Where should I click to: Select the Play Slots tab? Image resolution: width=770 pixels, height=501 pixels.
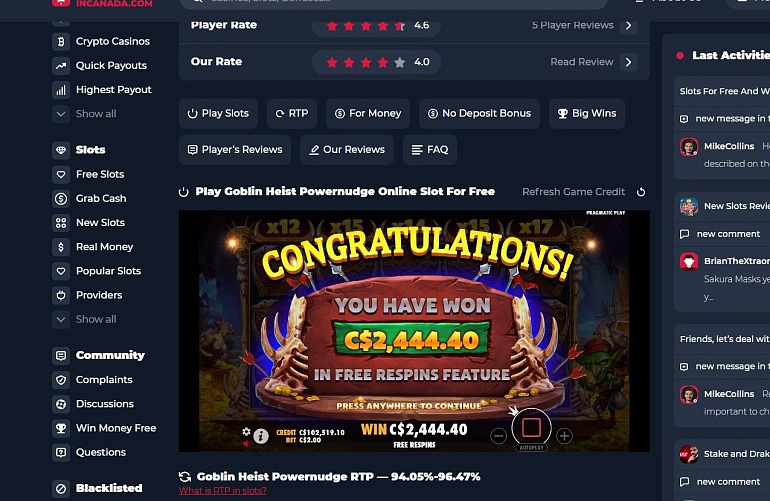(219, 113)
